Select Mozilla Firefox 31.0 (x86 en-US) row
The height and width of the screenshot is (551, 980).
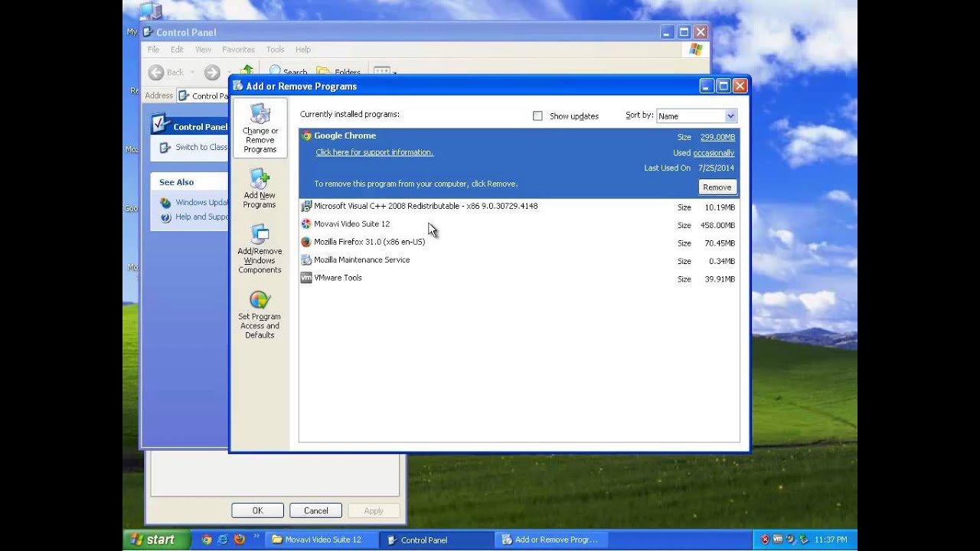click(518, 242)
